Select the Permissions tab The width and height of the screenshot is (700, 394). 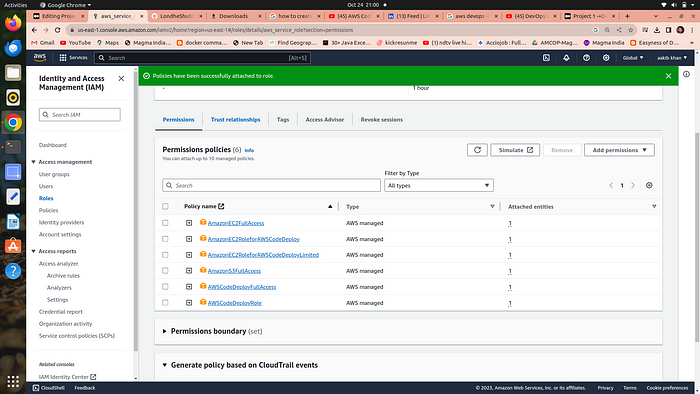[x=179, y=120]
